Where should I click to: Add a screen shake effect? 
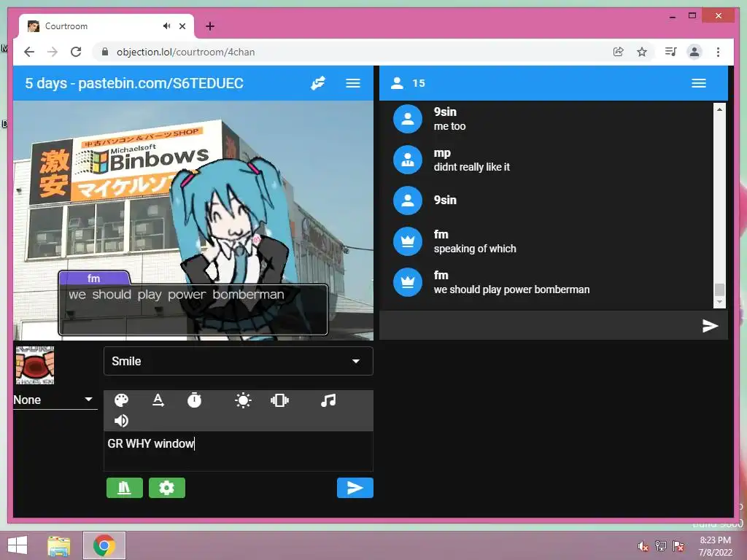[x=279, y=400]
